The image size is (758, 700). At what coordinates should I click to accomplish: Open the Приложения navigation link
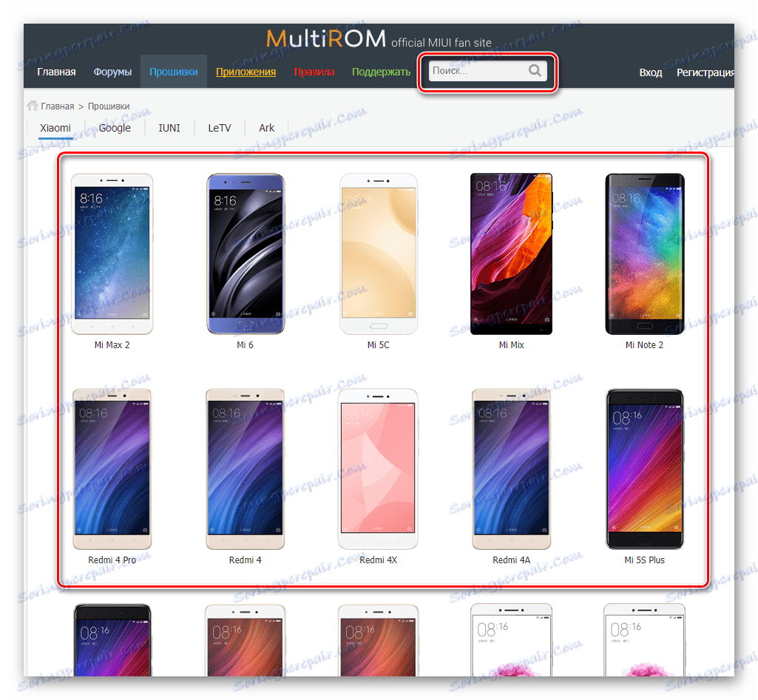[246, 72]
